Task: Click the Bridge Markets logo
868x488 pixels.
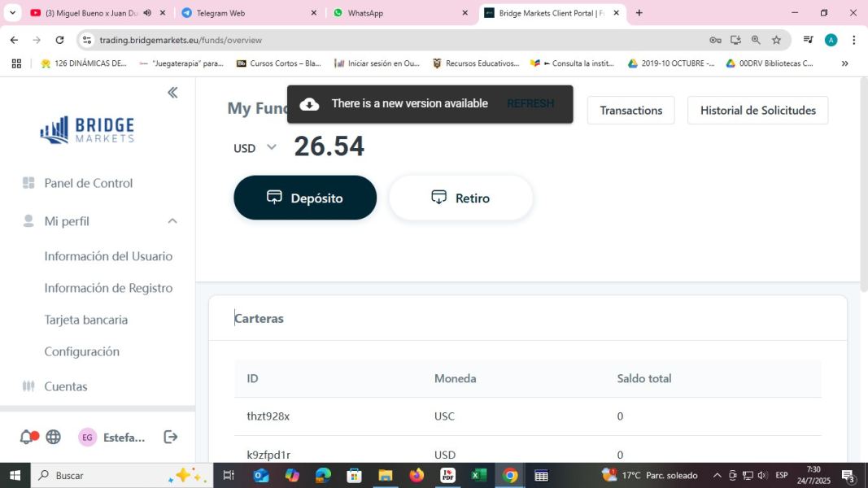Action: 87,130
